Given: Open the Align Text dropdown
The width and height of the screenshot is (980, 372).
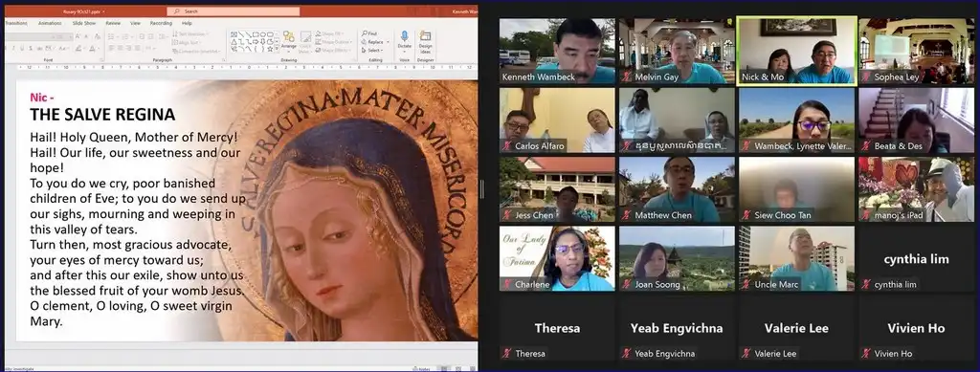Looking at the screenshot, I should [187, 42].
